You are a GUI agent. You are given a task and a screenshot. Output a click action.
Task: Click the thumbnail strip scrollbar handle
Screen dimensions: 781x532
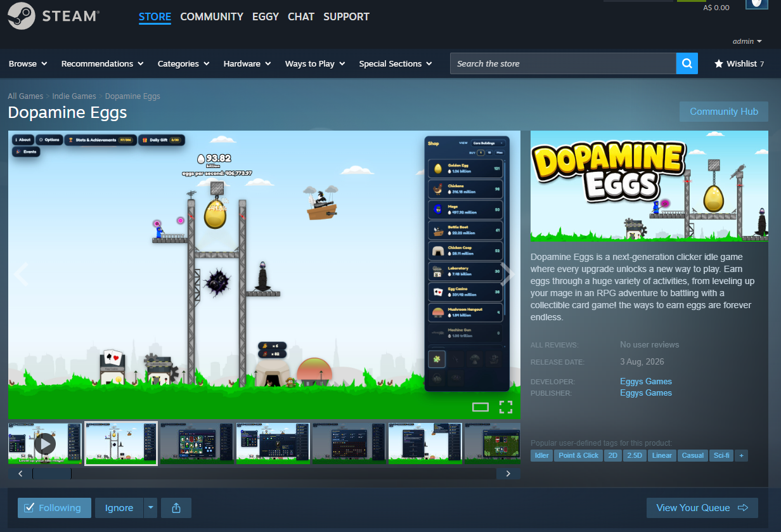[x=52, y=474]
